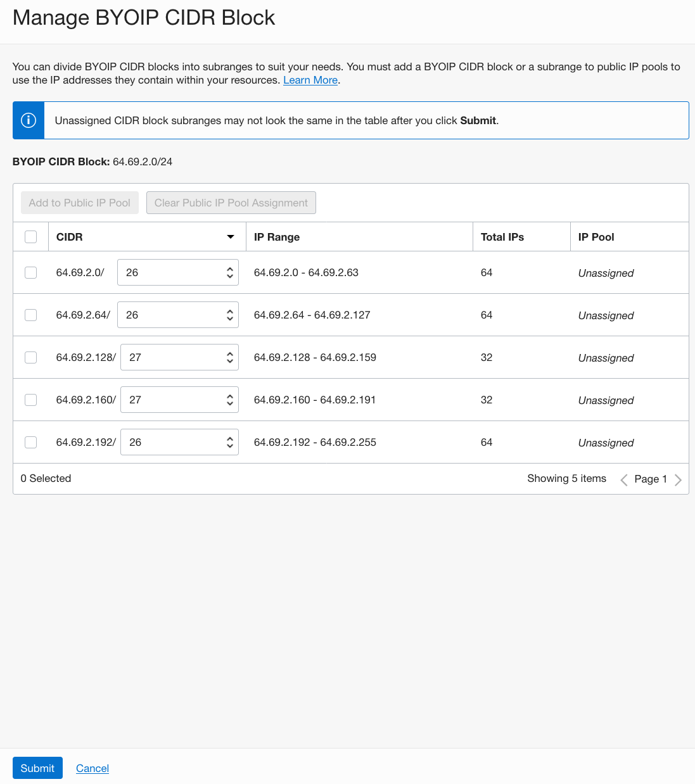Submit the BYOIP CIDR block changes
The height and width of the screenshot is (784, 695).
click(x=37, y=768)
